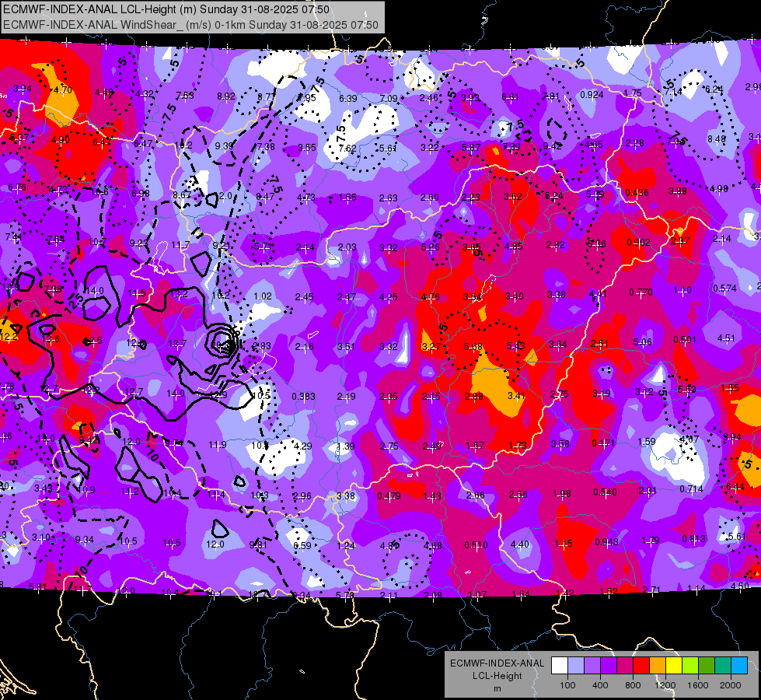Select the map value 3.41 on the orange area
This screenshot has height=700, width=761.
click(x=516, y=395)
